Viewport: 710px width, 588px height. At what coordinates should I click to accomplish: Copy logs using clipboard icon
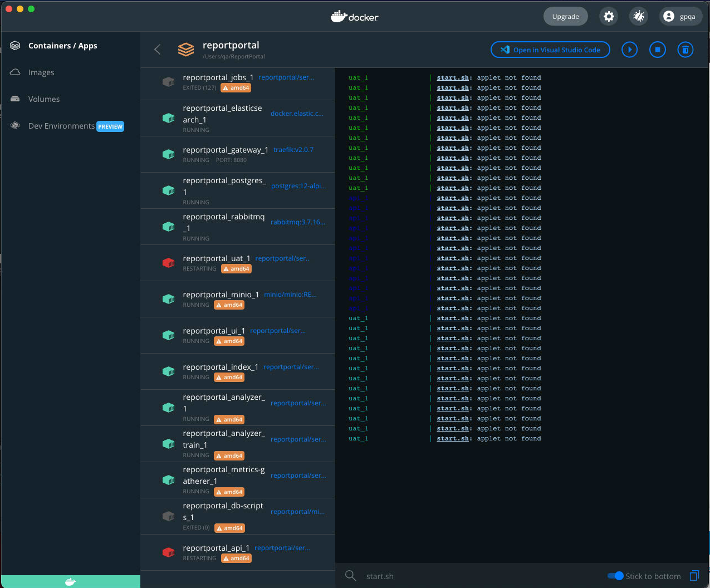click(x=694, y=576)
